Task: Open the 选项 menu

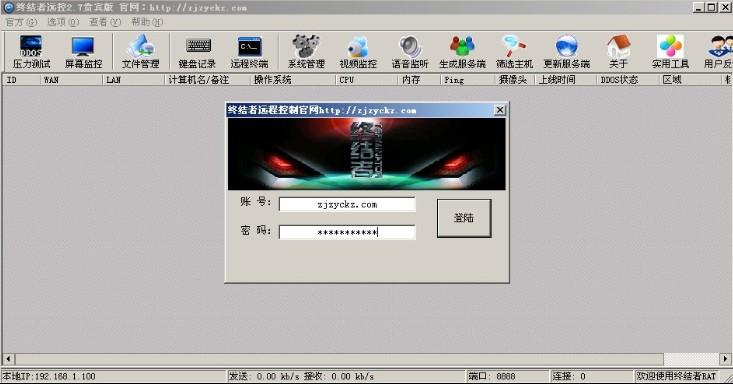Action: point(63,22)
